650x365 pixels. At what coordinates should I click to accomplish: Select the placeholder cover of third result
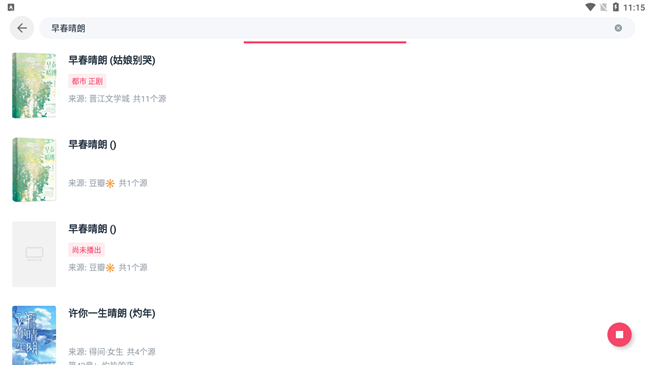tap(34, 254)
